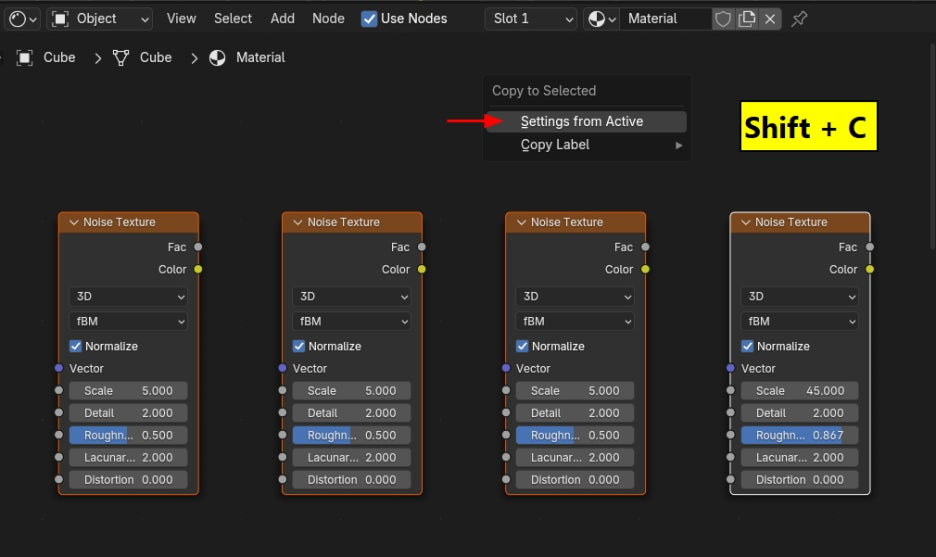Click Color output socket of second node
Screen dimensions: 936x557
click(x=422, y=269)
